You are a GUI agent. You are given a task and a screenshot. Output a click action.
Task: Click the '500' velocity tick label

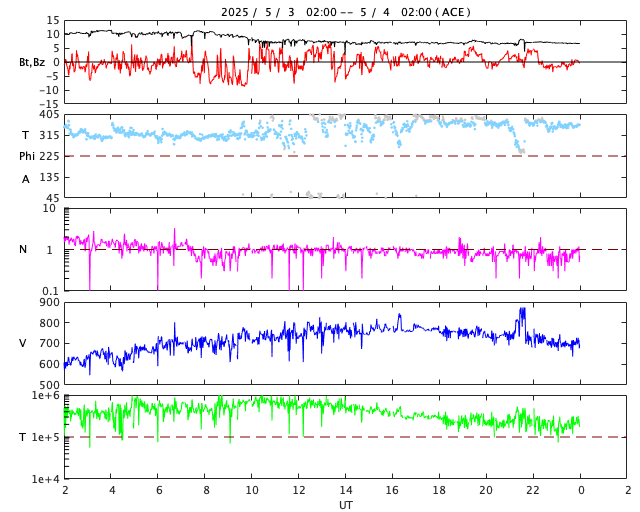[49, 385]
